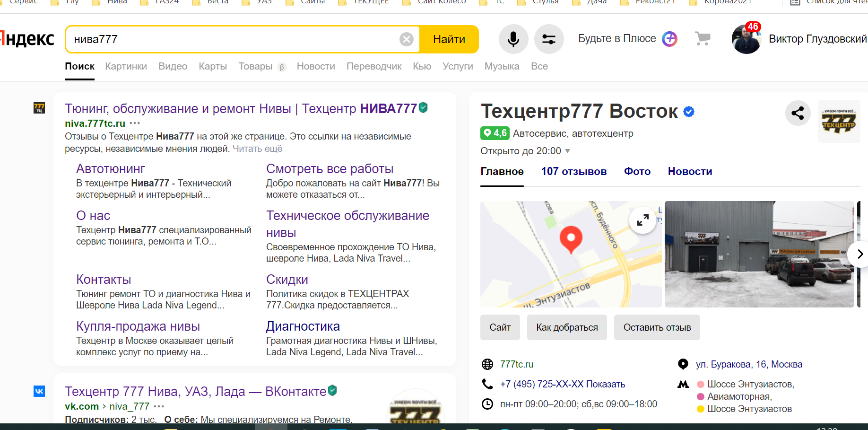
Task: Open the Переводчик tab
Action: pyautogui.click(x=374, y=66)
